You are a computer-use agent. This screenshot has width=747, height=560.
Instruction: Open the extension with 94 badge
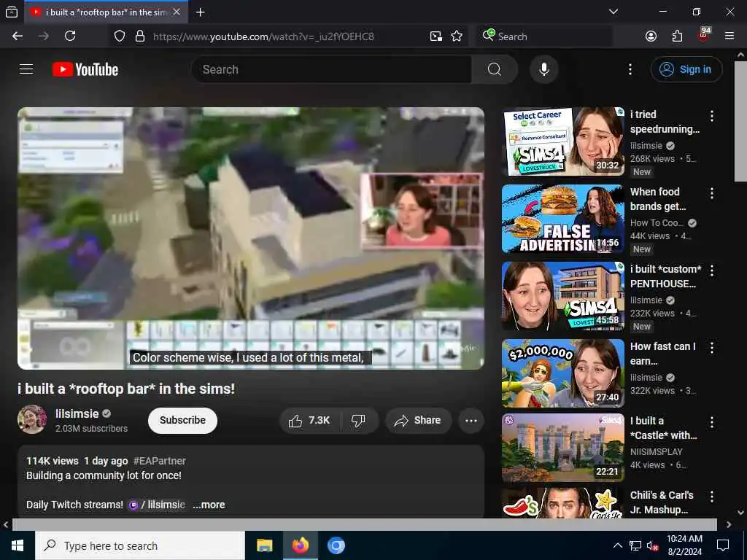tap(704, 35)
